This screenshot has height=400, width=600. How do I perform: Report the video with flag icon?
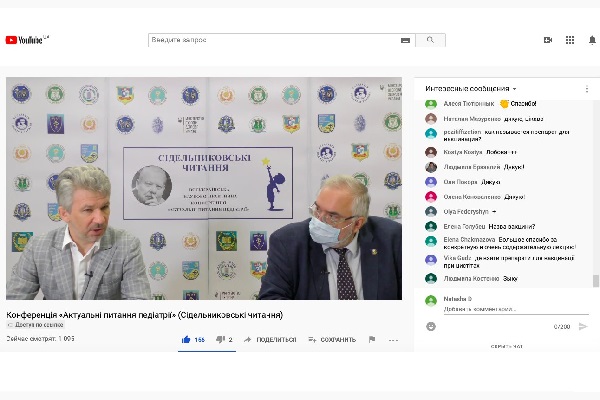372,339
